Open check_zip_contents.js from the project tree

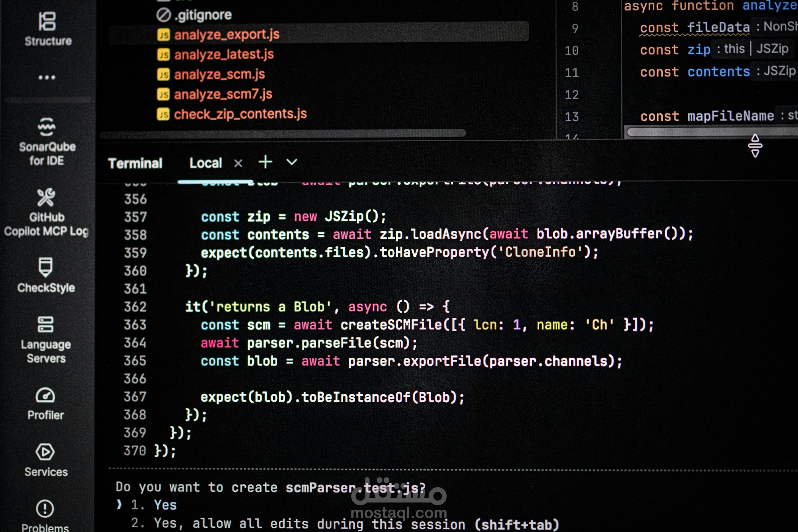point(241,114)
